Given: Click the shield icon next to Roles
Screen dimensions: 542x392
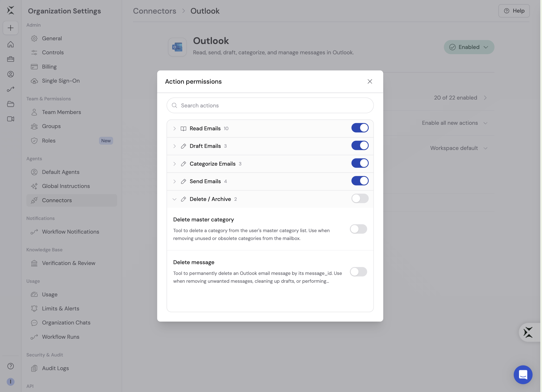Looking at the screenshot, I should pos(34,141).
